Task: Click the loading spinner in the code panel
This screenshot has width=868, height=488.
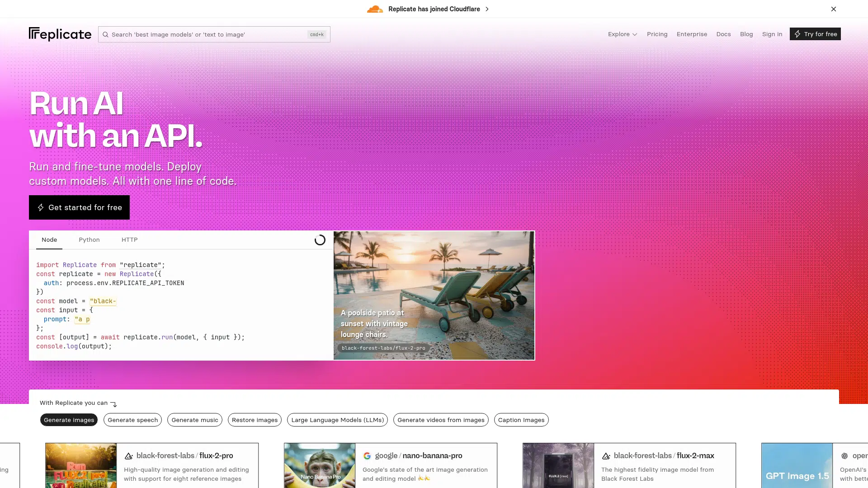Action: pos(320,240)
